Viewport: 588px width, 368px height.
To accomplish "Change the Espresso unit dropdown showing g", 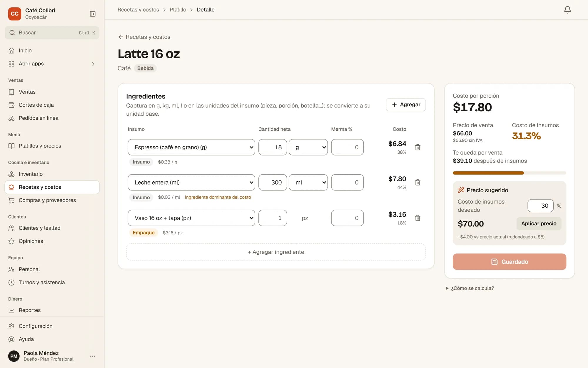I will pos(308,147).
